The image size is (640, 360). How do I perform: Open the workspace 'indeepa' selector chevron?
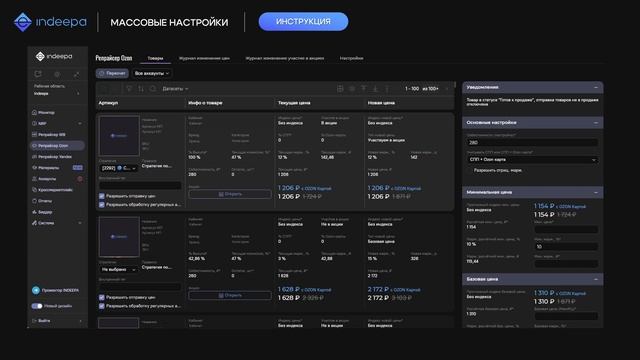click(78, 93)
